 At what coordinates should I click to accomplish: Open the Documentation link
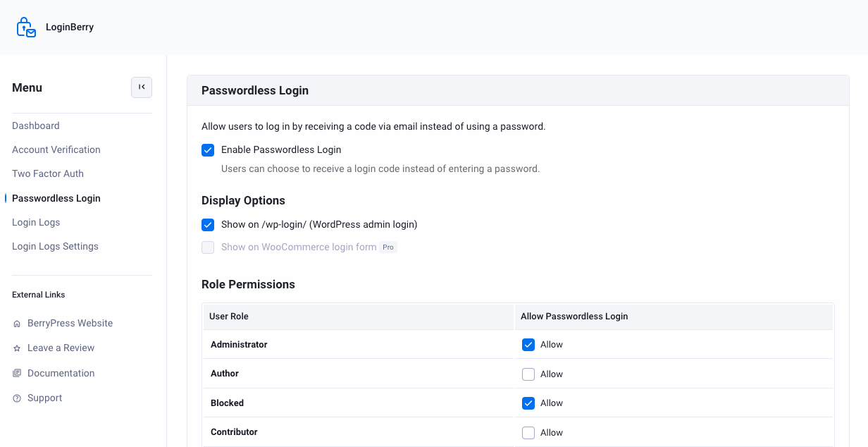click(61, 373)
